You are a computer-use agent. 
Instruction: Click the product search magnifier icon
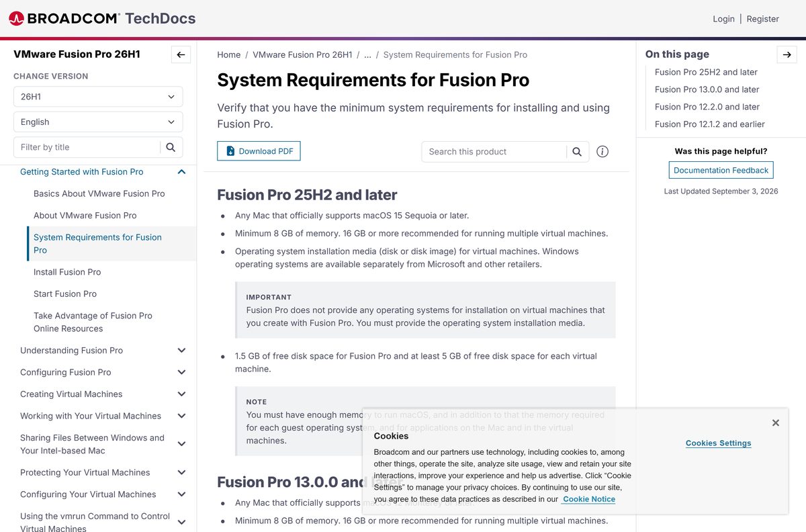(x=577, y=152)
